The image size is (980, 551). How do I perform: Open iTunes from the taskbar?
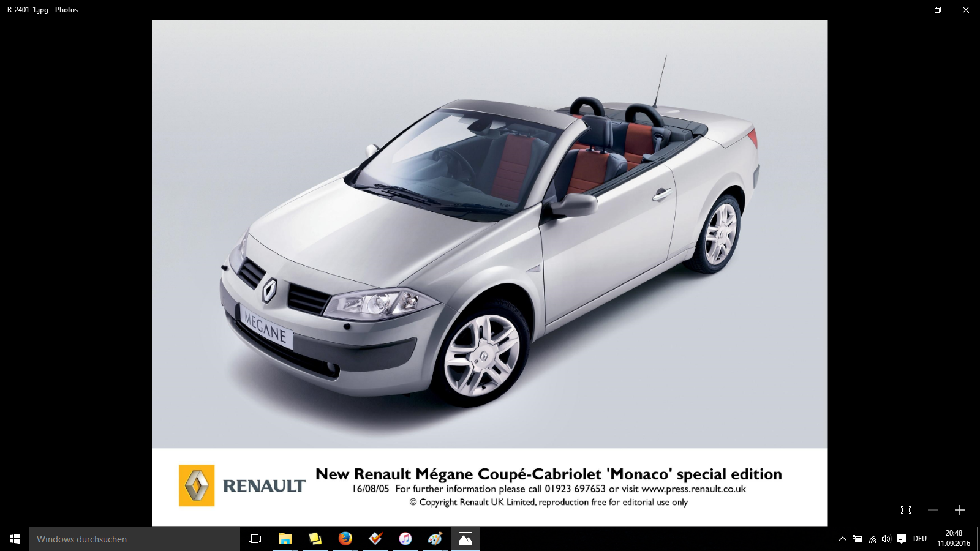click(x=405, y=539)
